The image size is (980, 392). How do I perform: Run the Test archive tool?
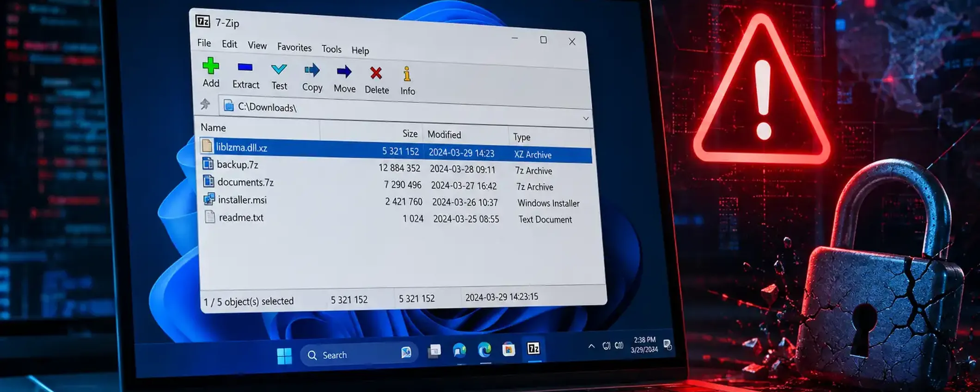(279, 69)
